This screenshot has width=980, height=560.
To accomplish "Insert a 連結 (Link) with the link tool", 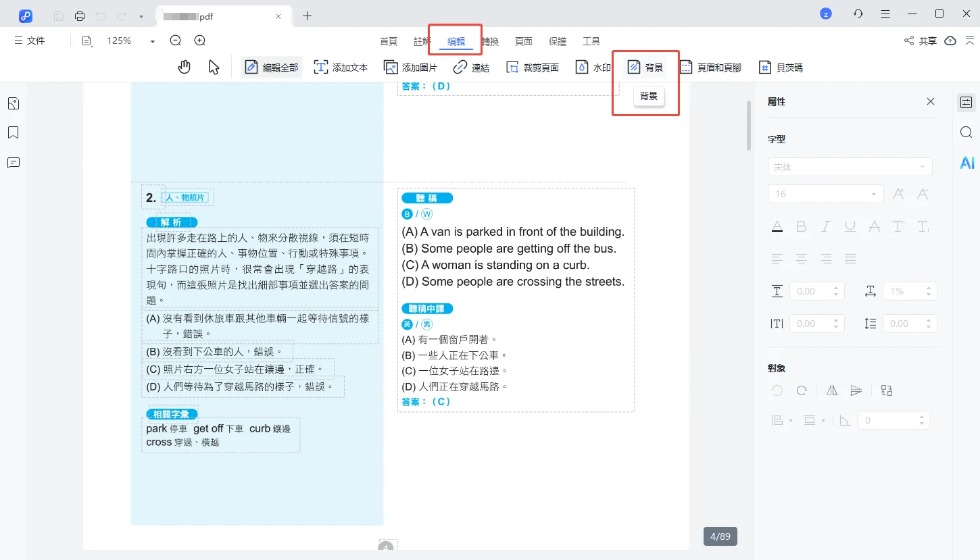I will coord(472,66).
